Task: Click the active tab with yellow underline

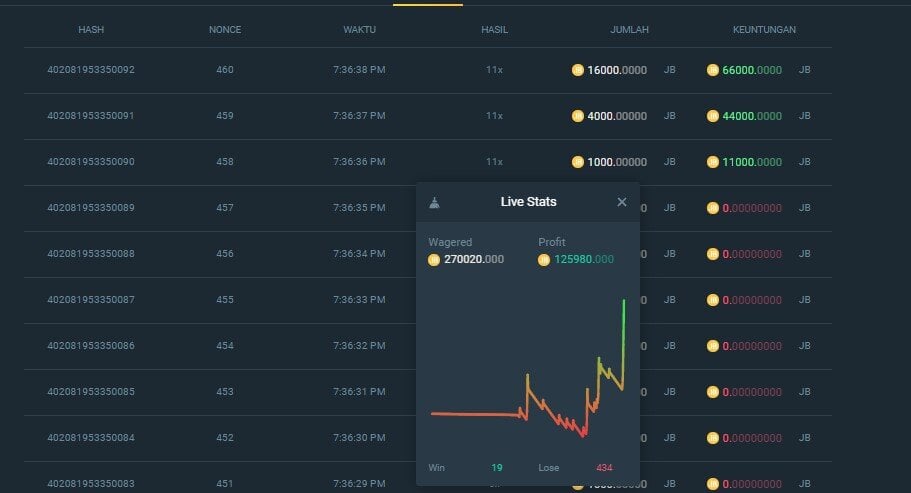Action: point(428,3)
